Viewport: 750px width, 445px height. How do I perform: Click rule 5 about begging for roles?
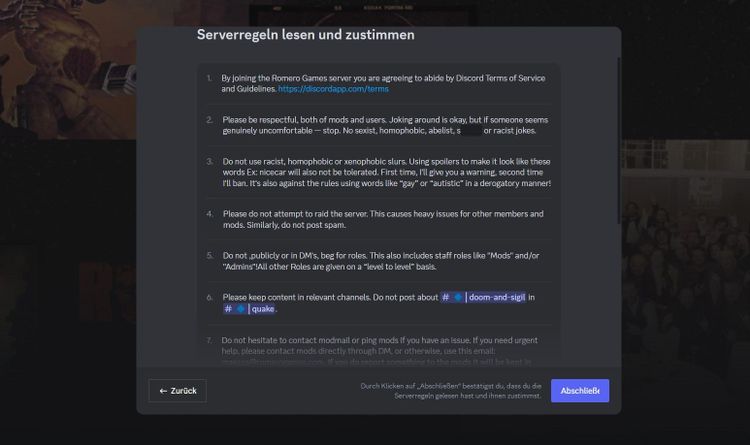pyautogui.click(x=382, y=261)
